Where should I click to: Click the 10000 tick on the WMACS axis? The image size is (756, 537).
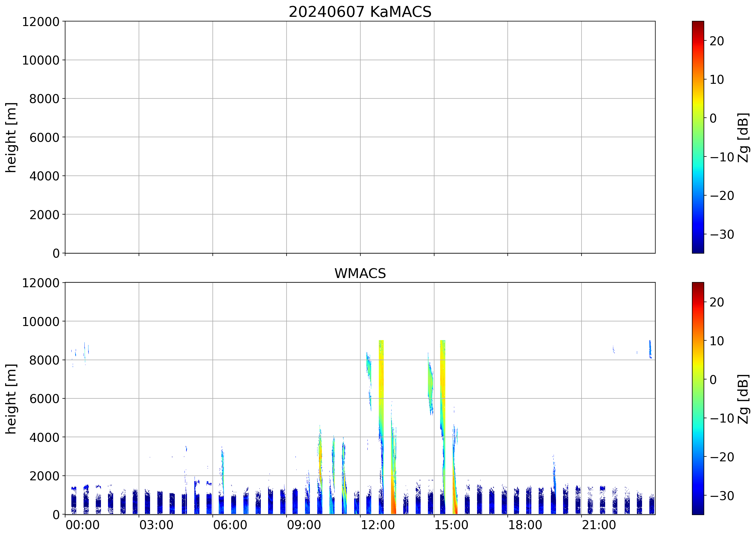[x=40, y=322]
